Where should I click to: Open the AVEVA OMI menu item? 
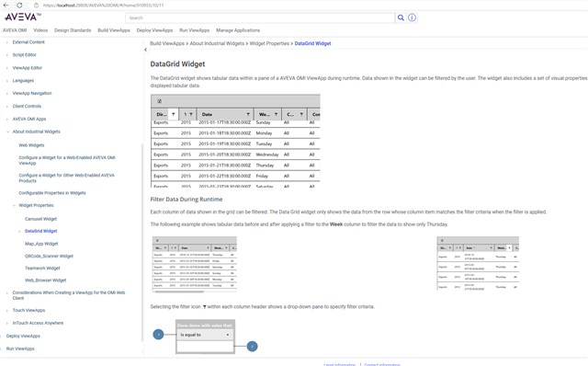tap(15, 30)
